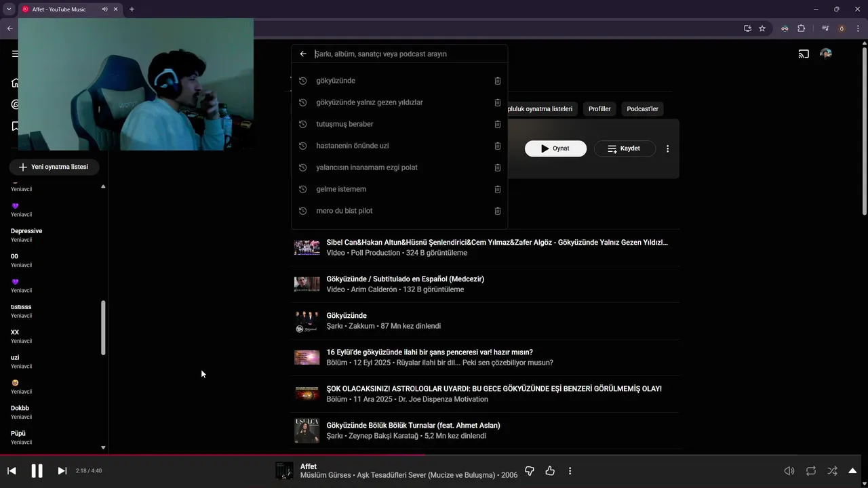Open the more options menu beside Kaydet
This screenshot has height=488, width=868.
[667, 148]
